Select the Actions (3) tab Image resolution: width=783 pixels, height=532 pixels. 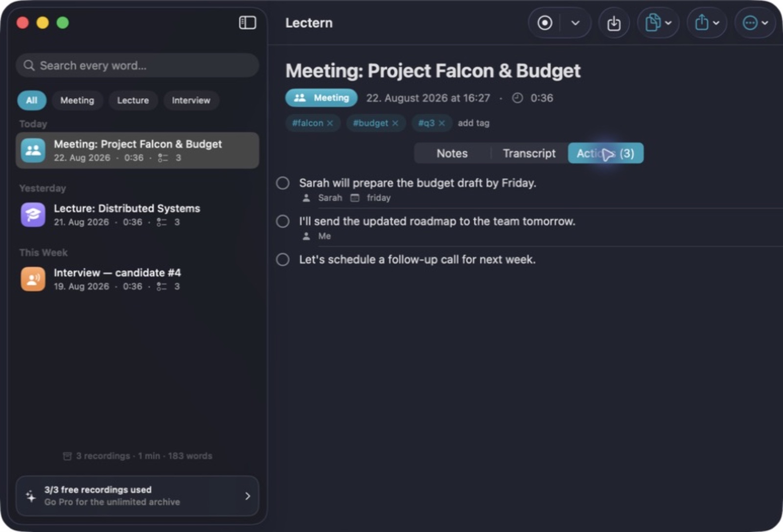point(605,154)
